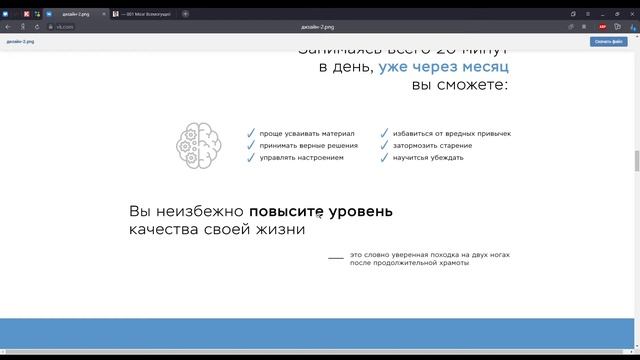
Task: Click the дизайн-2.png file name label
Action: pos(20,42)
